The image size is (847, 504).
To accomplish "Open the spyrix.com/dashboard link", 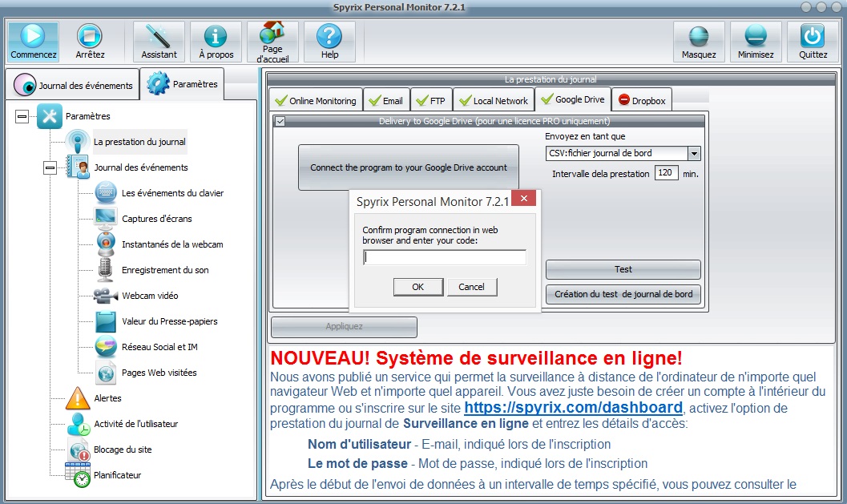I will click(x=573, y=407).
